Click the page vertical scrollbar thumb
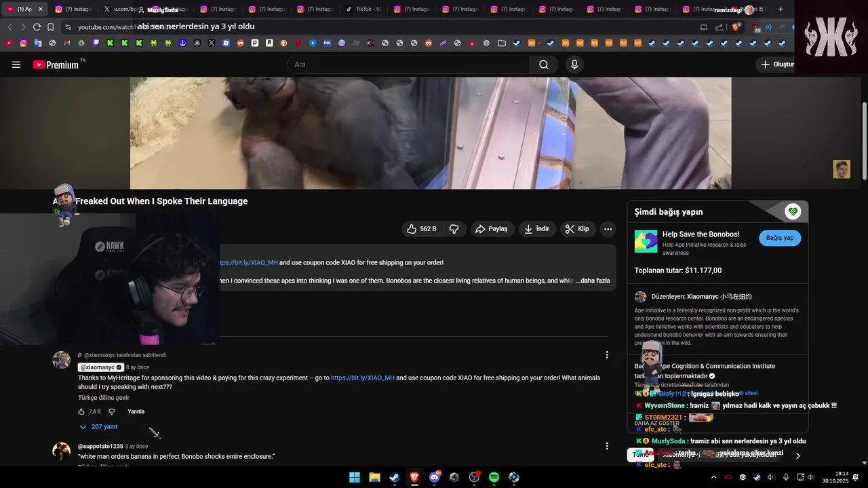 (x=865, y=141)
